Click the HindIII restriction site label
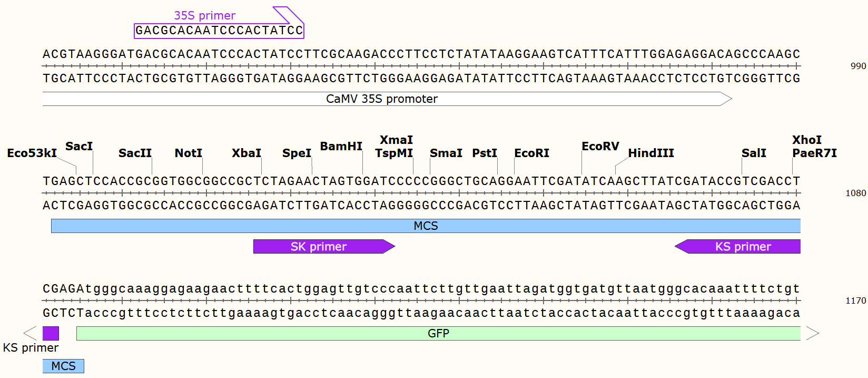The image size is (868, 378). pos(650,153)
